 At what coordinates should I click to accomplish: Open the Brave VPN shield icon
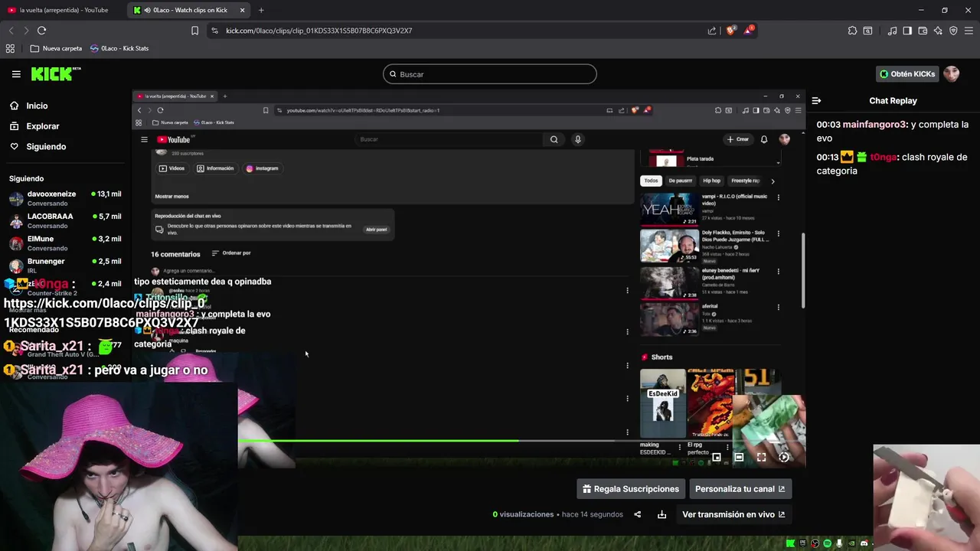click(953, 31)
